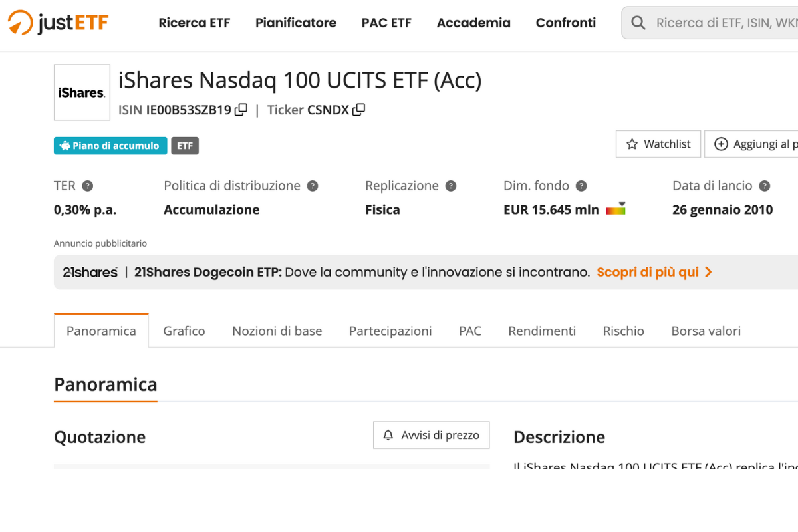Switch to the Grafico tab
The image size is (798, 532).
pyautogui.click(x=184, y=331)
